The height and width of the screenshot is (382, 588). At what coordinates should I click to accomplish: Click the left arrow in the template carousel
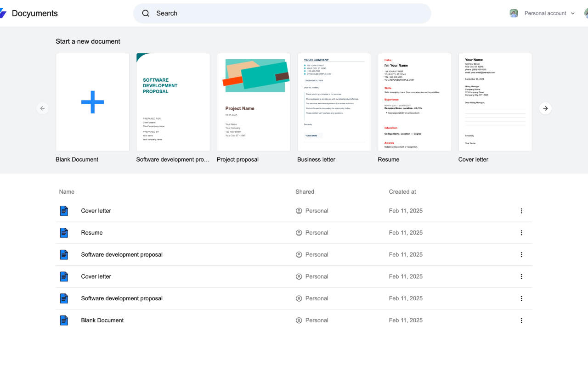click(42, 108)
